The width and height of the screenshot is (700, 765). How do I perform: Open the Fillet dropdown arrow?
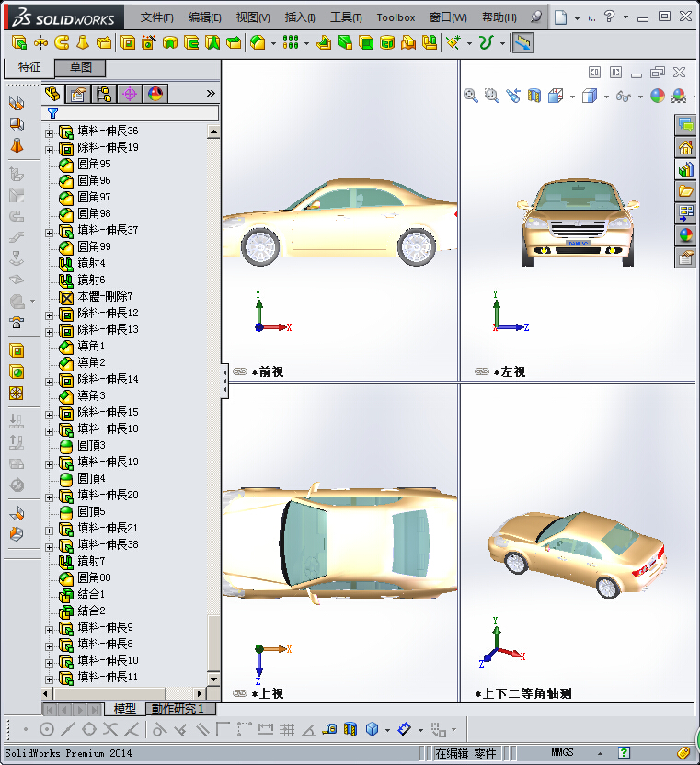coord(273,43)
